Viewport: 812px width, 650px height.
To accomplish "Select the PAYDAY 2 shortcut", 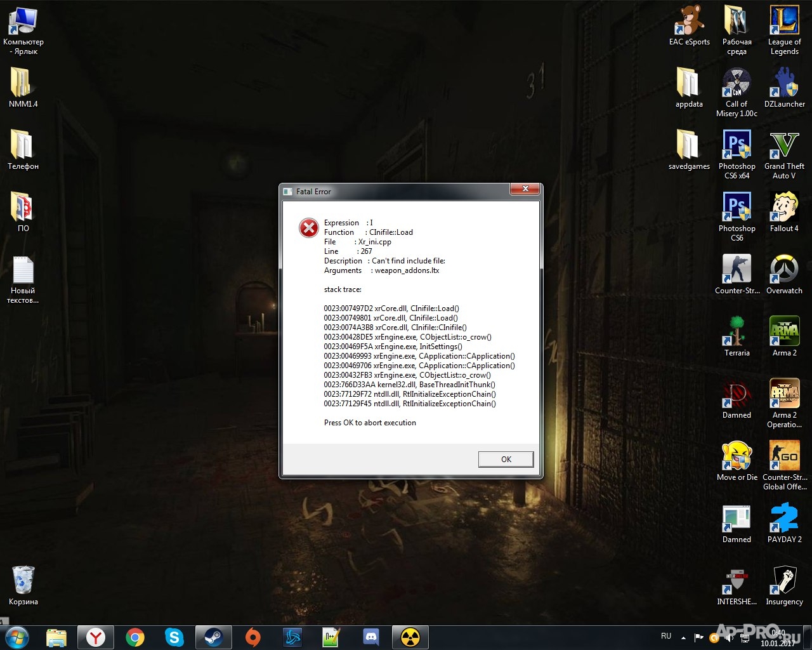I will 785,523.
